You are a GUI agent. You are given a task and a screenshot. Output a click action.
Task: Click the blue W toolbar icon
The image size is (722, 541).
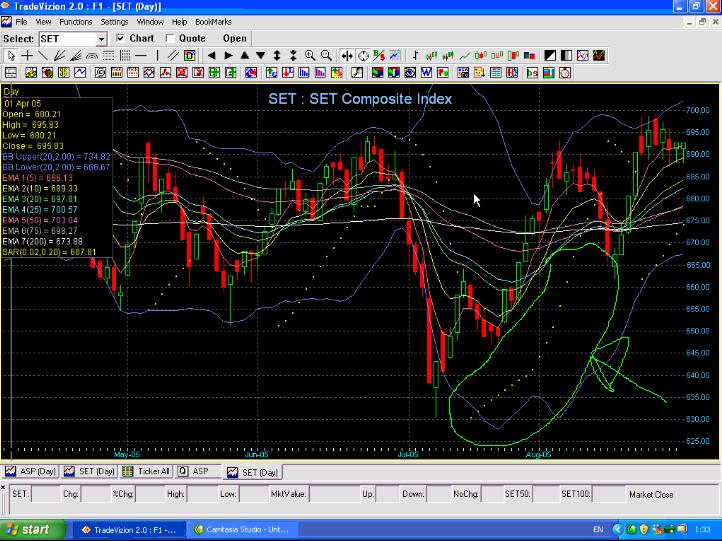click(426, 73)
